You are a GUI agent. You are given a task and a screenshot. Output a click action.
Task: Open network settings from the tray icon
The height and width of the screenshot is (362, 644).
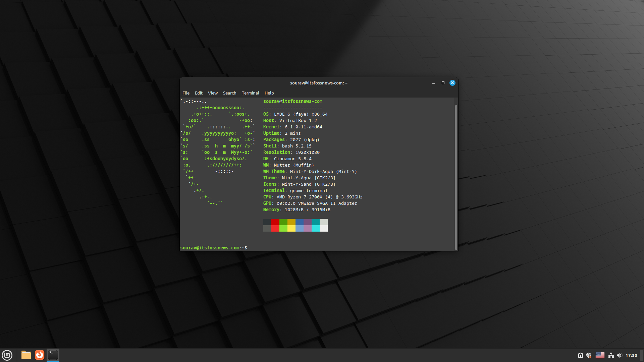(611, 355)
